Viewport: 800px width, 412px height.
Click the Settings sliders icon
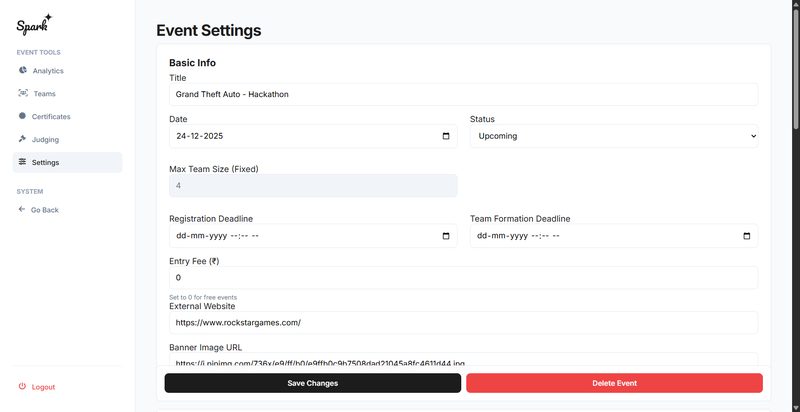pos(23,162)
